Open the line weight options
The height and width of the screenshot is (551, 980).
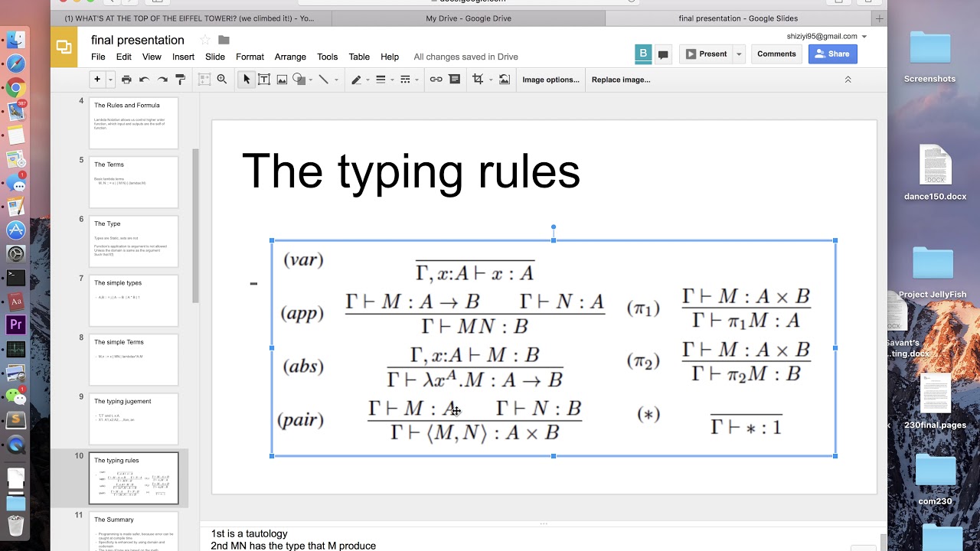384,79
